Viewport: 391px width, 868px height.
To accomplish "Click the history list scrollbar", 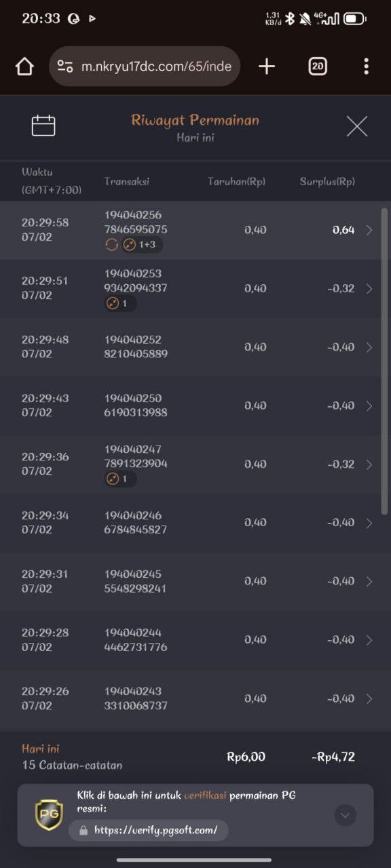I will (385, 359).
